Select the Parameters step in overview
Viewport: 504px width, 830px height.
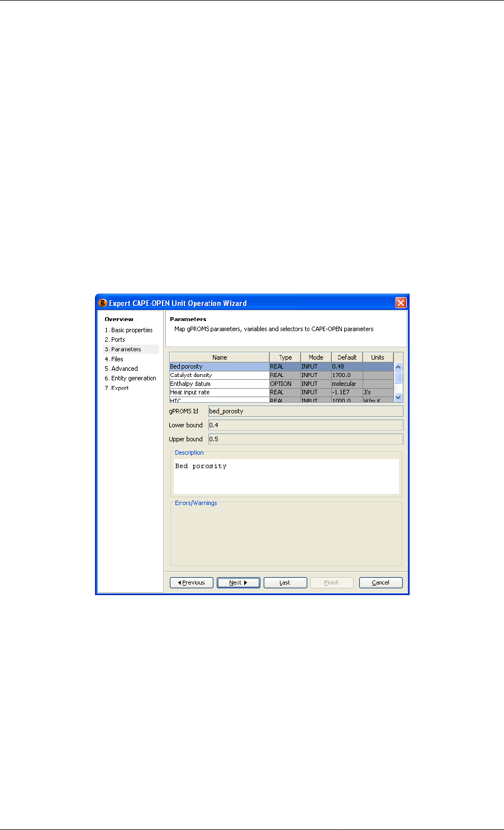coord(123,349)
